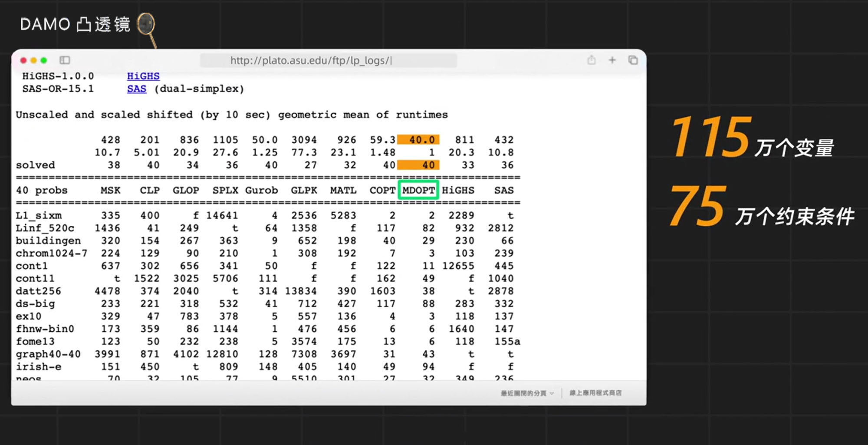868x445 pixels.
Task: Show the tab overview icon
Action: point(633,60)
